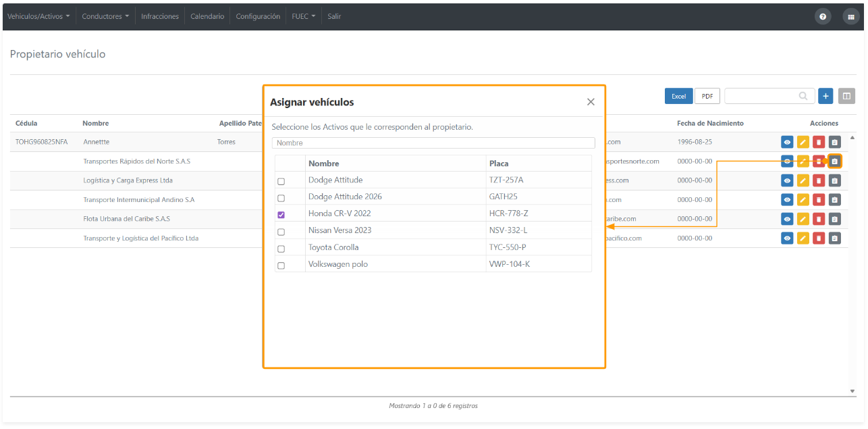
Task: Check the Dodge Attitude TZT-257A checkbox
Action: click(x=281, y=181)
